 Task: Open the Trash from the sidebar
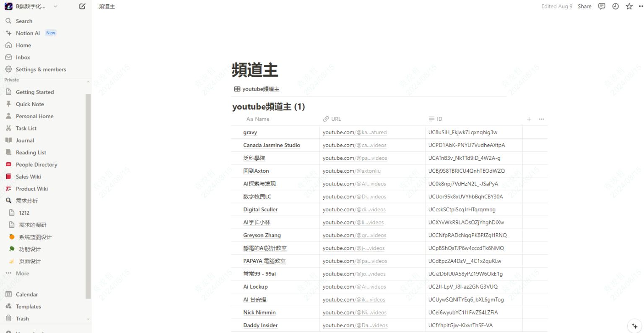(x=22, y=318)
